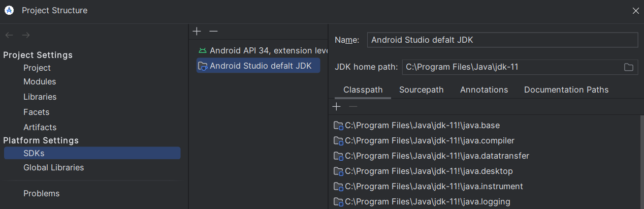
Task: Select Android Studio defalt JDK entry
Action: coord(259,66)
